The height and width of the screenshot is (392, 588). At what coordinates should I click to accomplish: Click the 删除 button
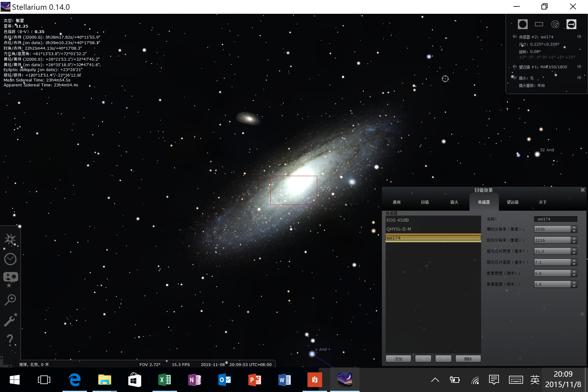click(468, 359)
